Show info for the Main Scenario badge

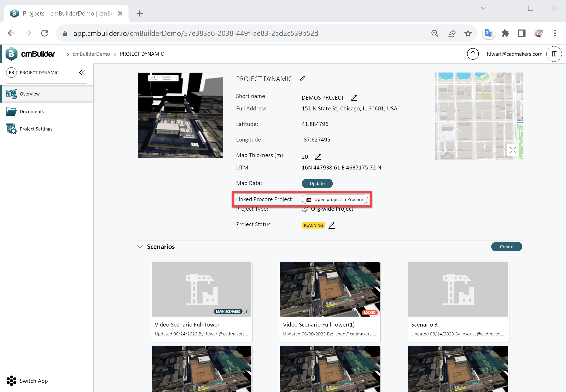(246, 311)
